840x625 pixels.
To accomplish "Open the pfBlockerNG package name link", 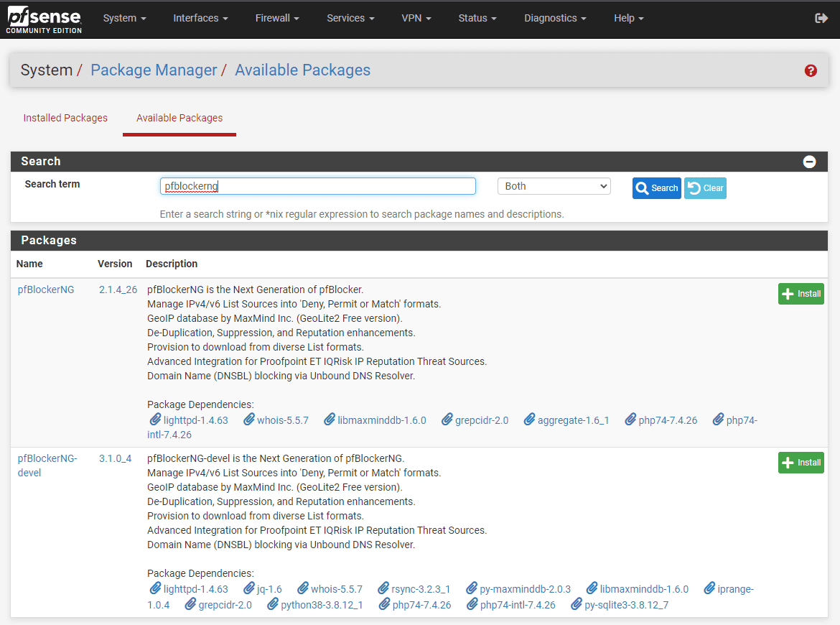I will coord(46,290).
